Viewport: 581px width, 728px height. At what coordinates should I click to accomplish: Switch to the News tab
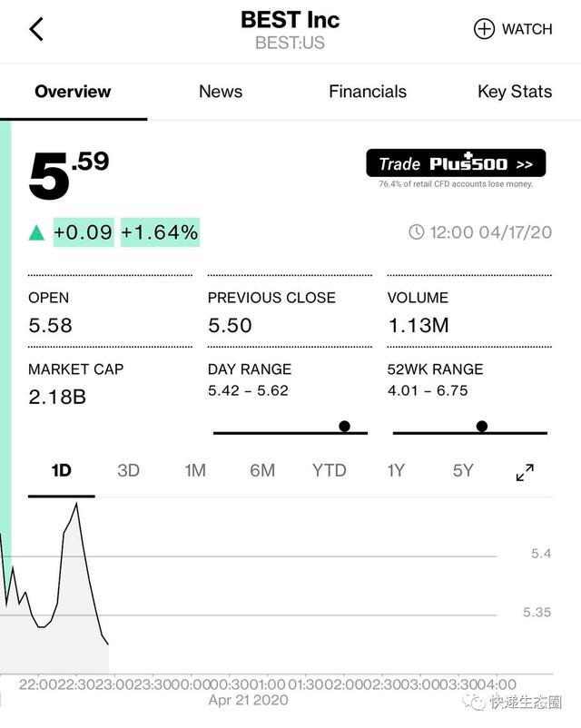click(x=221, y=92)
